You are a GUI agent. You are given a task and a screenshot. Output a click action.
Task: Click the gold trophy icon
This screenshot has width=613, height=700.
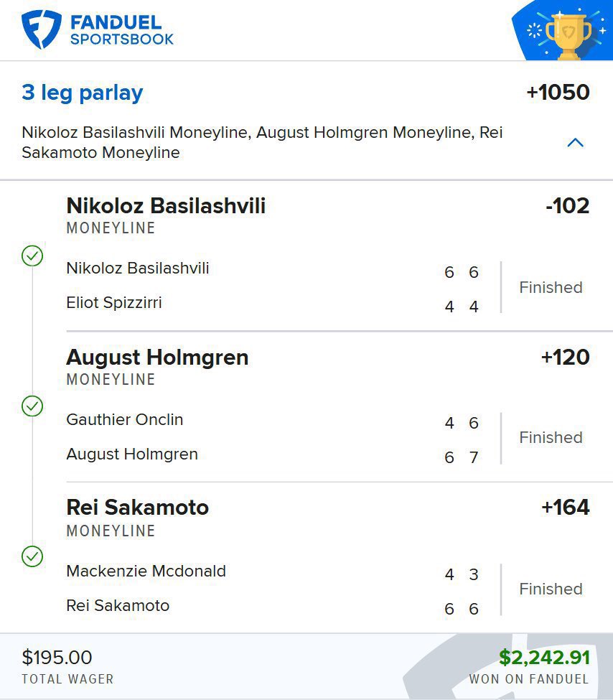567,32
